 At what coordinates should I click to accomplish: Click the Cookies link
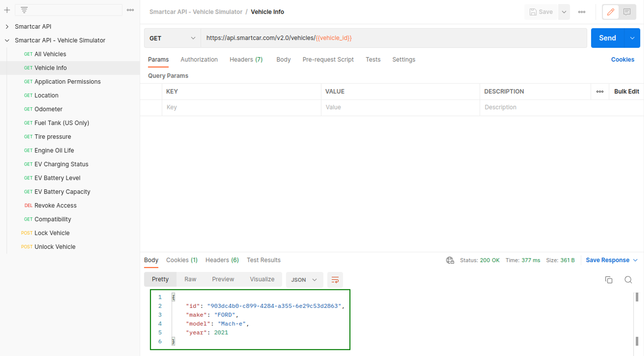[622, 60]
